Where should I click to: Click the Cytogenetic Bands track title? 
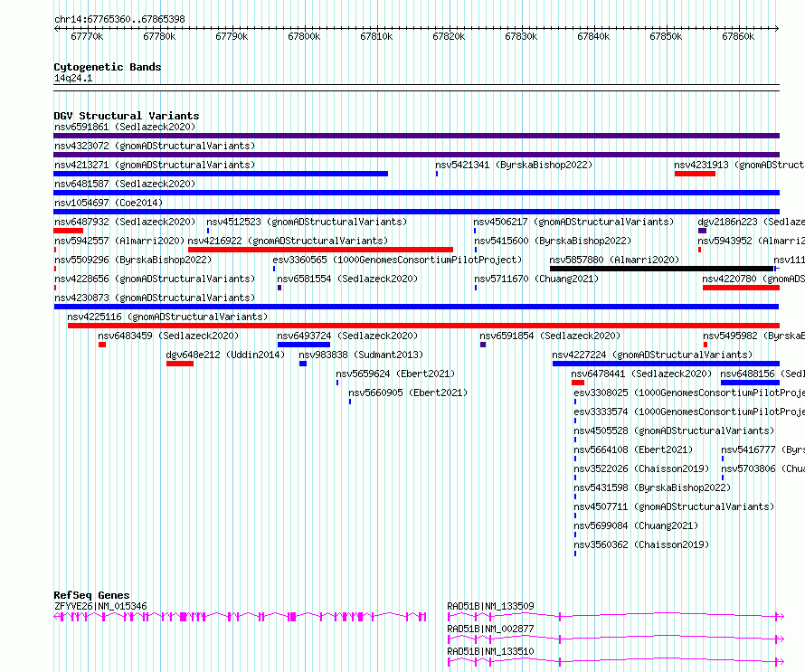pyautogui.click(x=108, y=67)
